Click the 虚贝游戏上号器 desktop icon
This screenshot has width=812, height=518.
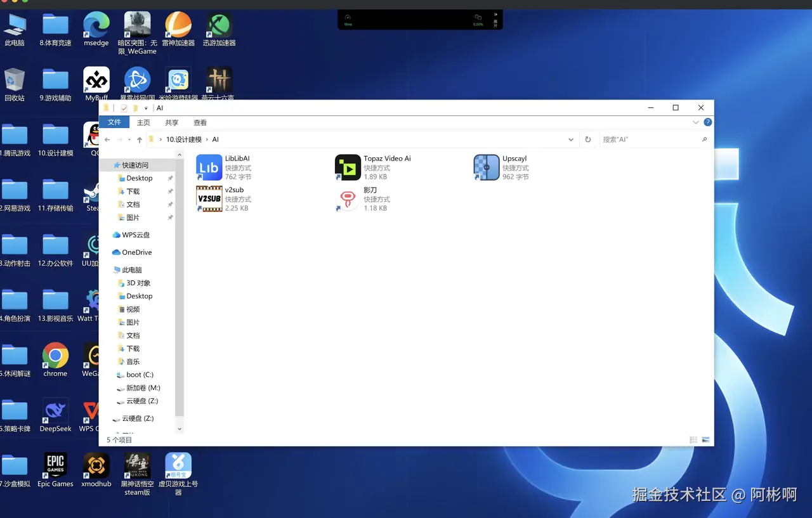click(x=178, y=474)
